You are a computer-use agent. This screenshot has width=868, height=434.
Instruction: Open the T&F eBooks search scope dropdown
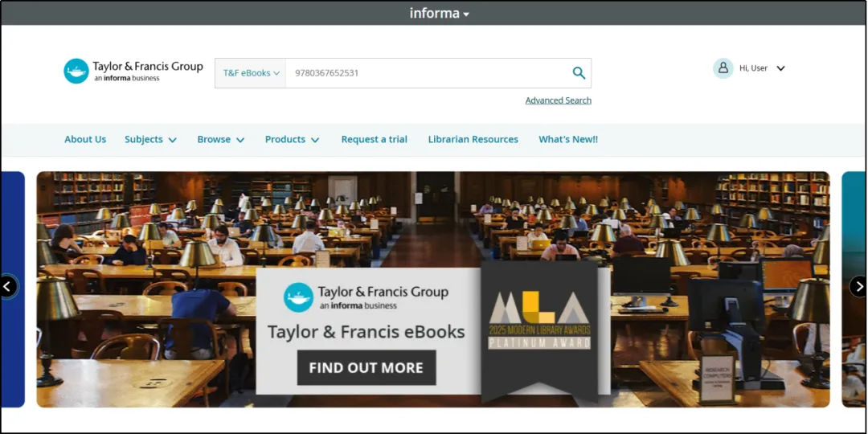pos(251,73)
